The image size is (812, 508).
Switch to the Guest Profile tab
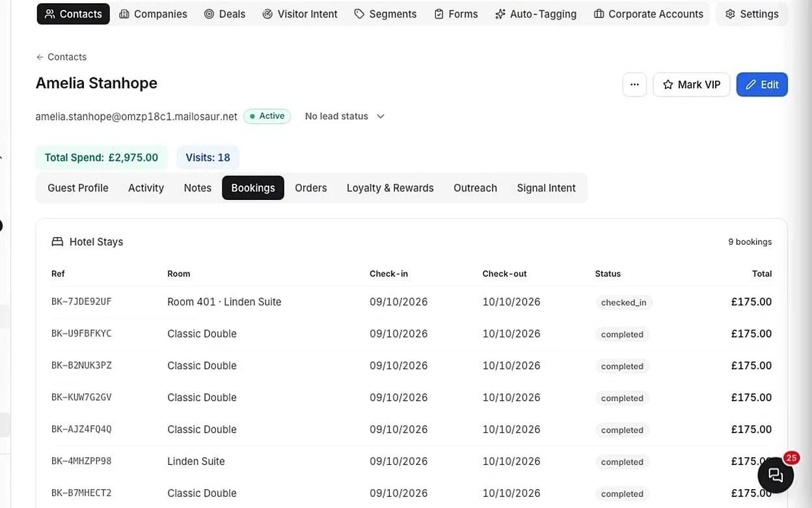tap(78, 188)
